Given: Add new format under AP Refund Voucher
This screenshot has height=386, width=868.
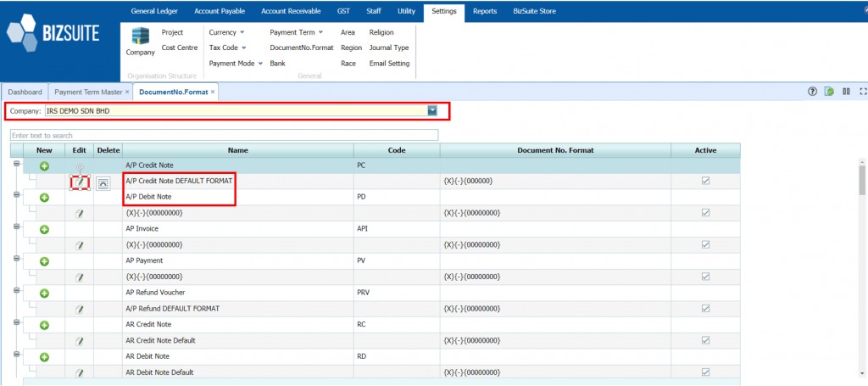Looking at the screenshot, I should [44, 293].
